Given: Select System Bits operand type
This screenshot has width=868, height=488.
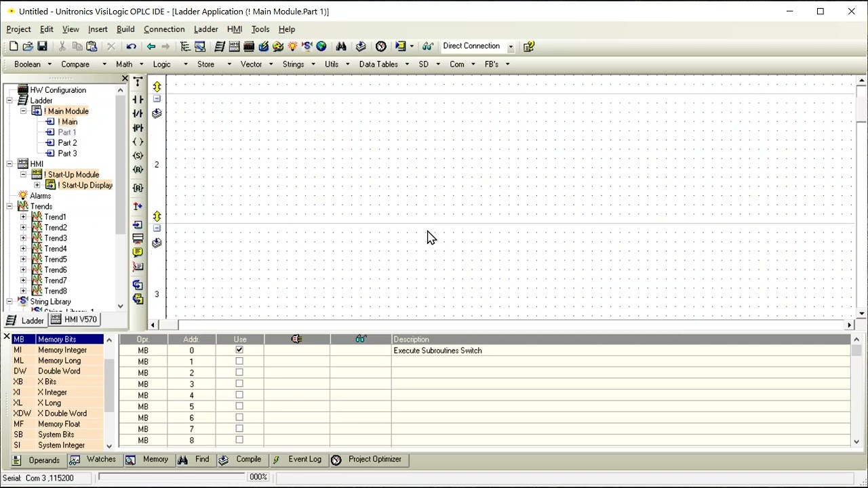Looking at the screenshot, I should [x=56, y=434].
